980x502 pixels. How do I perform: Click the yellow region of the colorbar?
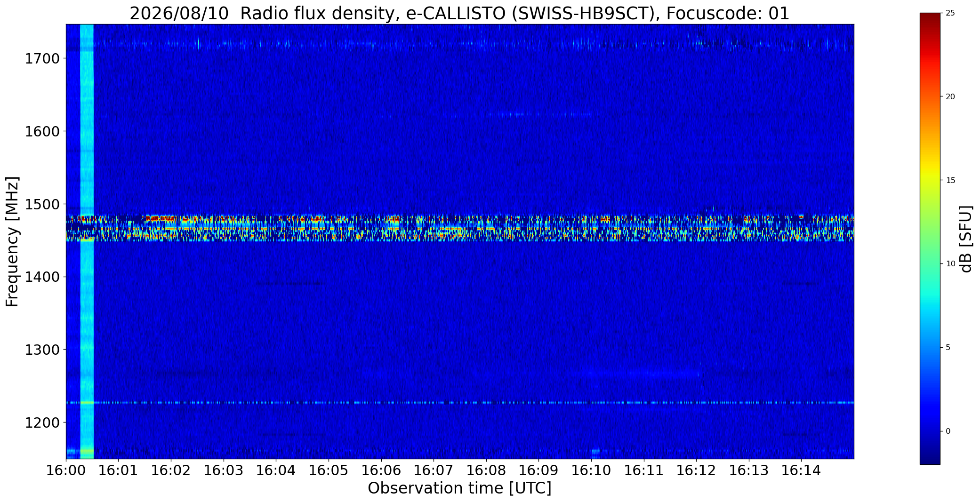tap(930, 180)
